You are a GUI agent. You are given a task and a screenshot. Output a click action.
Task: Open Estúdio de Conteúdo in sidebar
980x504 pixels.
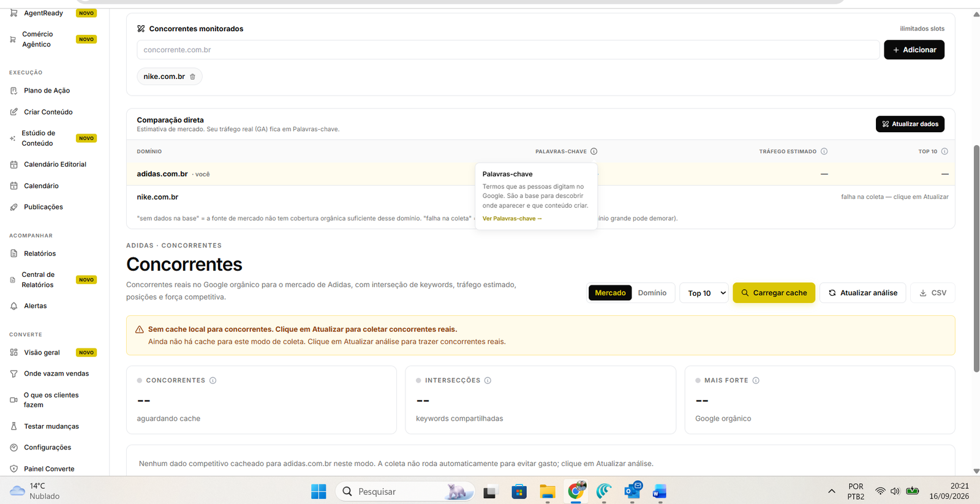click(x=38, y=138)
